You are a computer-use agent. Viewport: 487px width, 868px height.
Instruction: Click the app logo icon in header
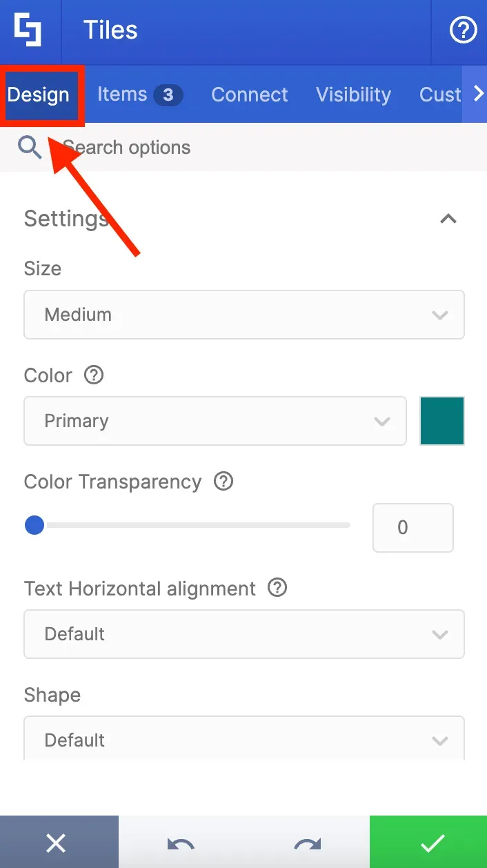28,31
